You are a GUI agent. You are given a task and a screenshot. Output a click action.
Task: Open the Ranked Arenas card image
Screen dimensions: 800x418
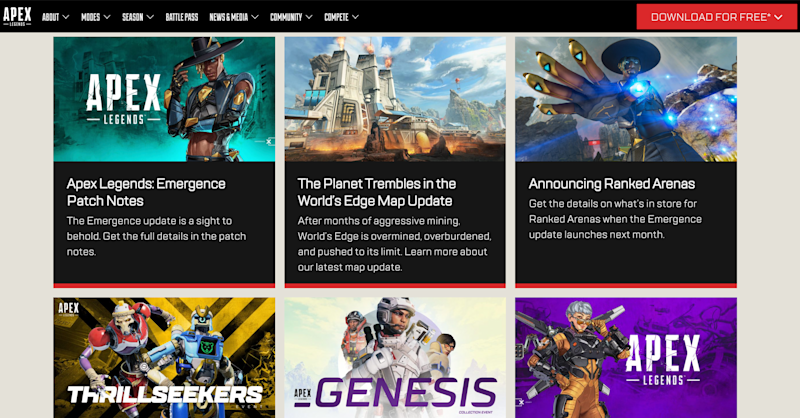pyautogui.click(x=626, y=99)
